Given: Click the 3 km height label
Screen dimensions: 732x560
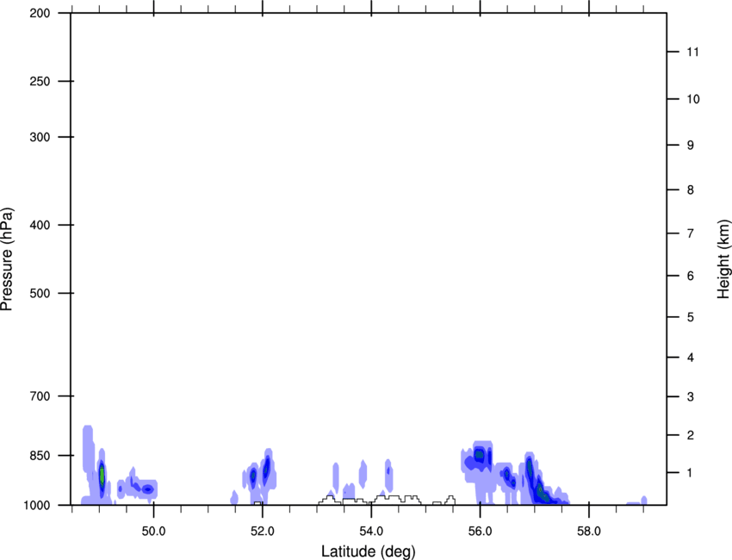Looking at the screenshot, I should click(691, 396).
